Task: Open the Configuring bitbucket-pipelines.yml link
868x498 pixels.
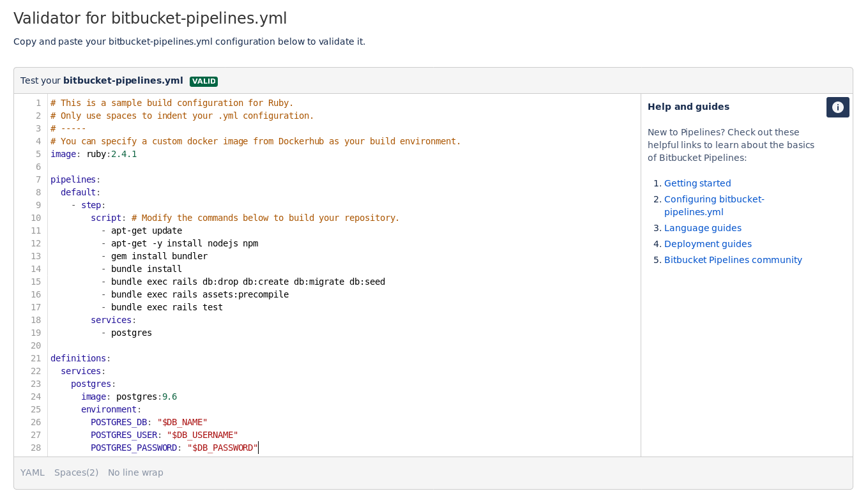Action: pyautogui.click(x=714, y=206)
